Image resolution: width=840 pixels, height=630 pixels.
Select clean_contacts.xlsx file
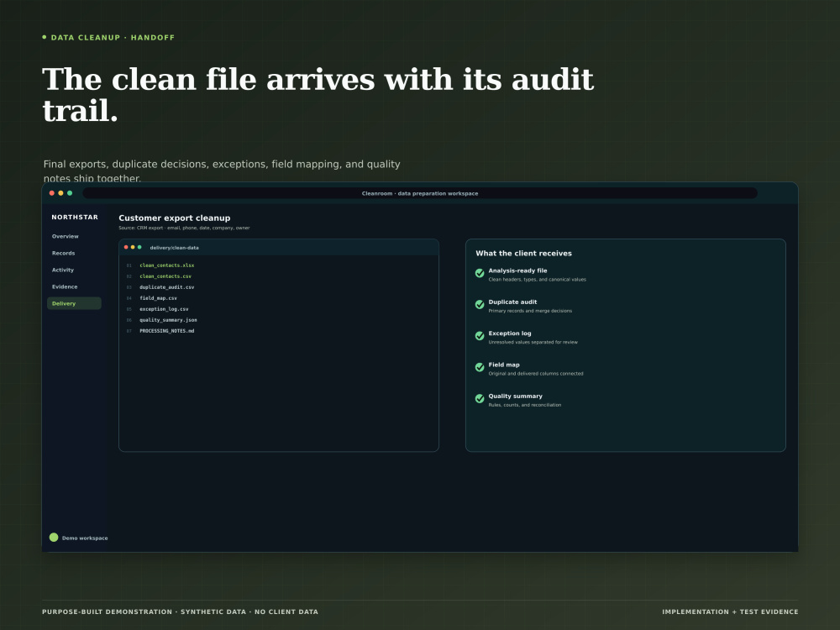166,265
